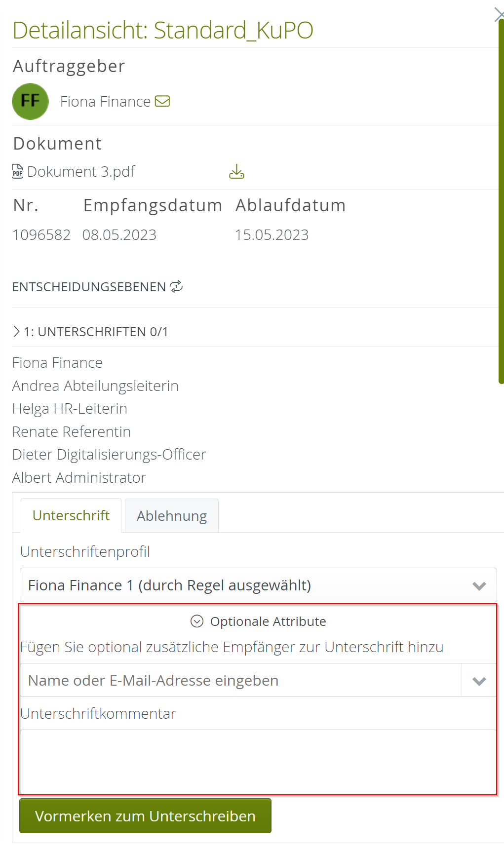The width and height of the screenshot is (504, 852).
Task: Select the Unterschrift tab
Action: pyautogui.click(x=71, y=515)
